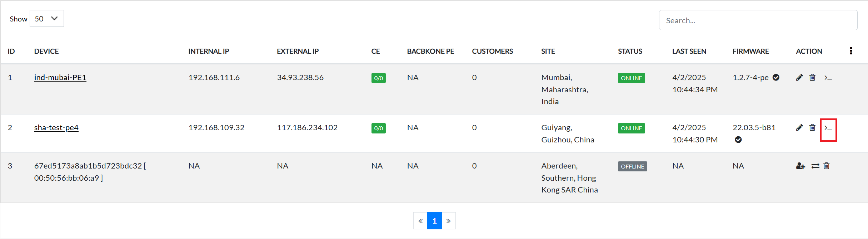Click last seen 4/2/2025 10:44:30 PM
This screenshot has width=868, height=239.
695,134
